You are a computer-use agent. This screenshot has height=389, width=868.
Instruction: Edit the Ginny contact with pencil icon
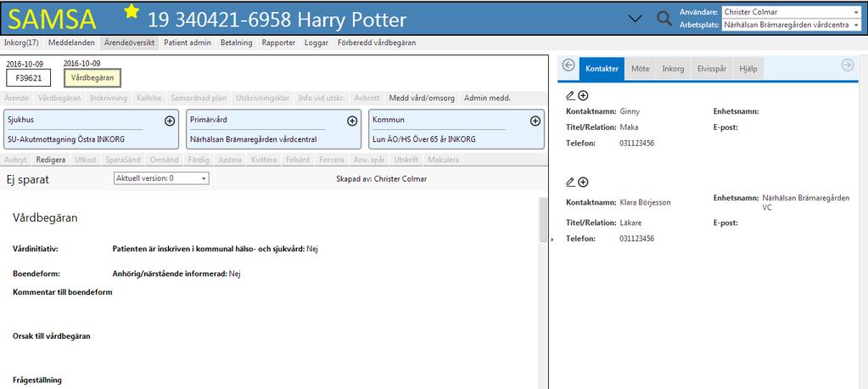571,96
